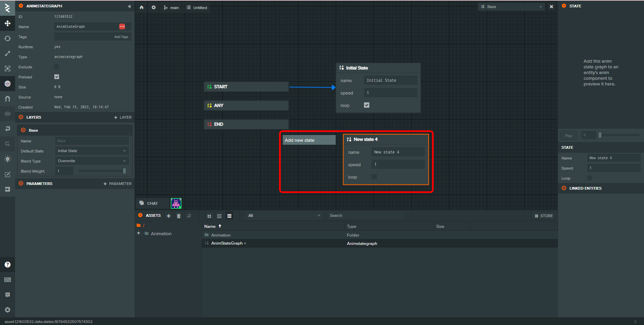Open the main branch menu

[171, 7]
